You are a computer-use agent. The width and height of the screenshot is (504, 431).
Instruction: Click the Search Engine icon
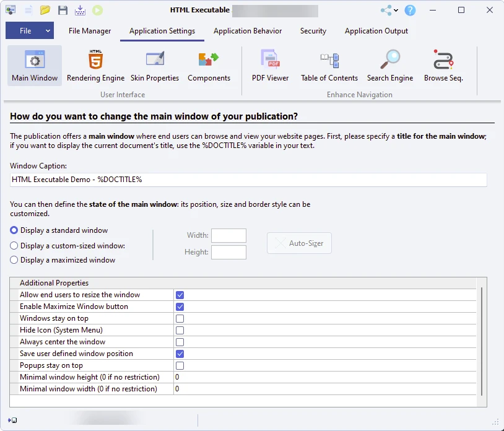click(x=389, y=66)
